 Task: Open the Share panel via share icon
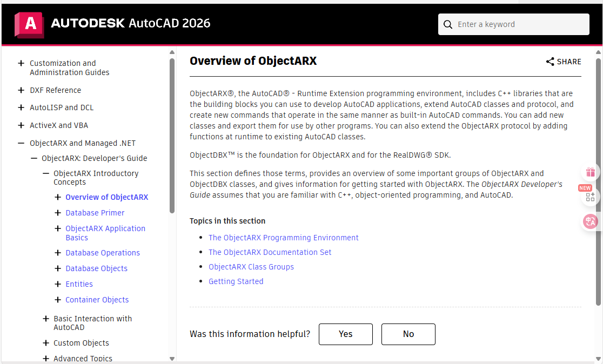[x=551, y=62]
